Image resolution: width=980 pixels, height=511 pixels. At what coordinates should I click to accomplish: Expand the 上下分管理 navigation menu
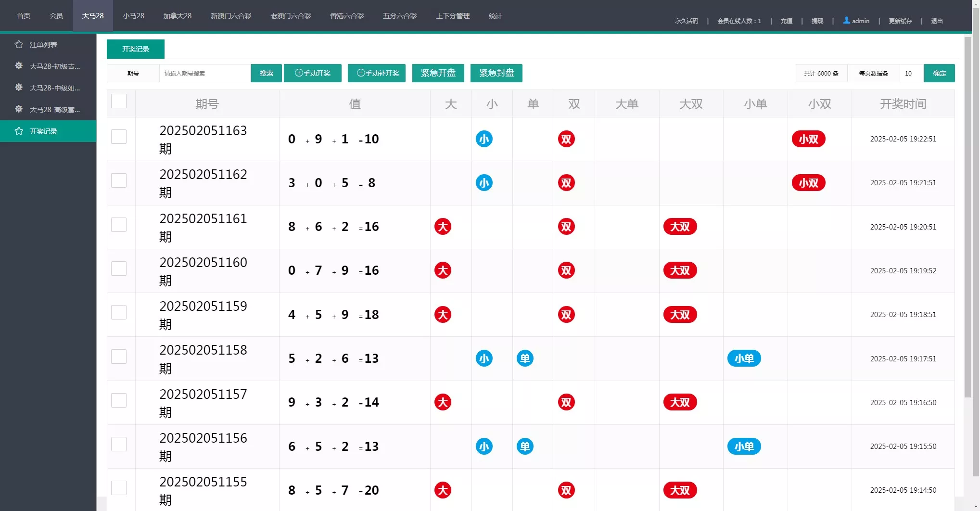tap(453, 16)
